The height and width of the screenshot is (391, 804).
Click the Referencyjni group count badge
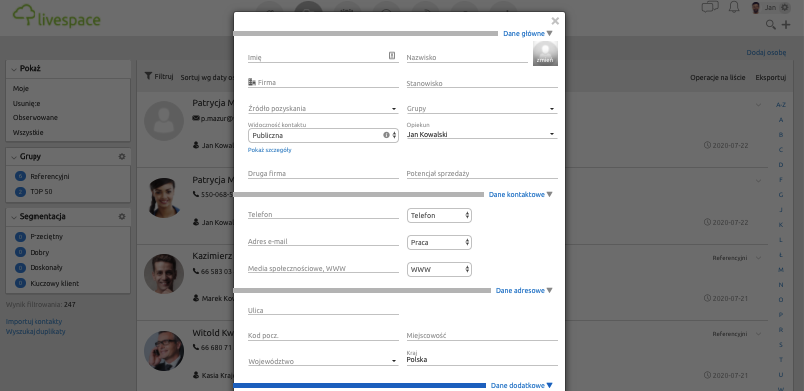(21, 176)
